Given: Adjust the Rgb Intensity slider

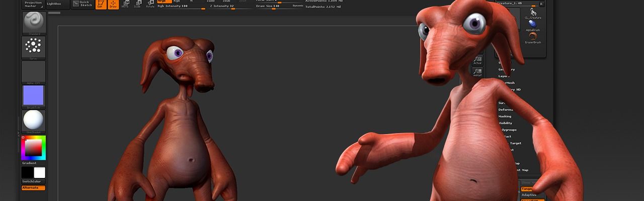Looking at the screenshot, I should 181,7.
